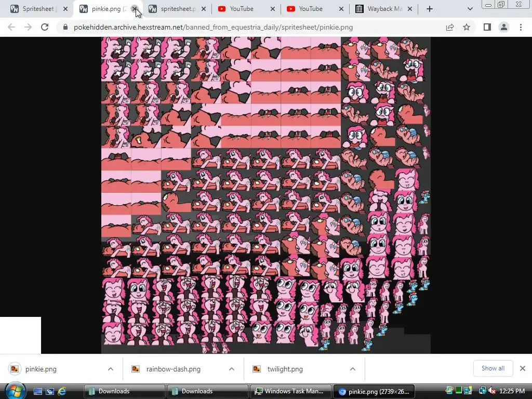
Task: Close the Wayback Machine tab
Action: (x=410, y=9)
